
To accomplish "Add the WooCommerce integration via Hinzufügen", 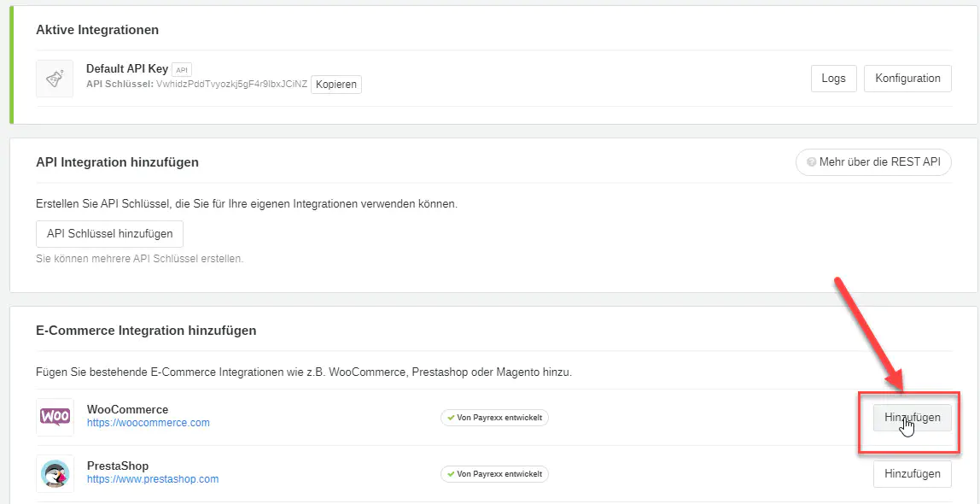I will pyautogui.click(x=912, y=418).
